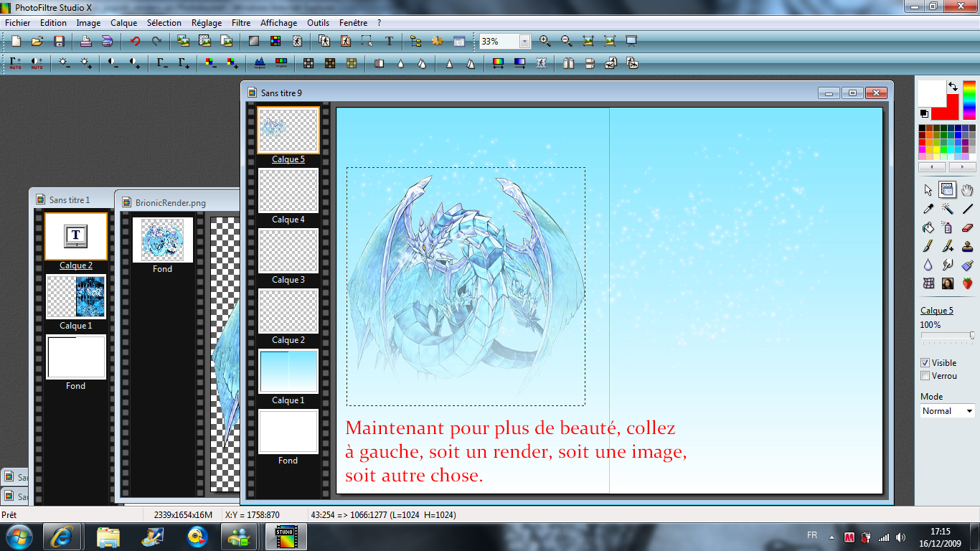The height and width of the screenshot is (551, 980).
Task: Select Calque 2 text layer in Sans titre 1
Action: point(75,236)
